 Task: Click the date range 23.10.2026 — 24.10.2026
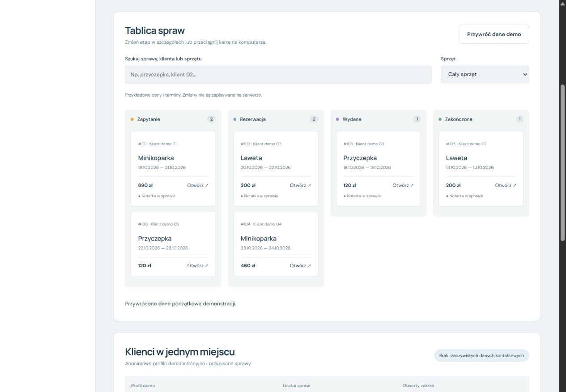coord(266,248)
